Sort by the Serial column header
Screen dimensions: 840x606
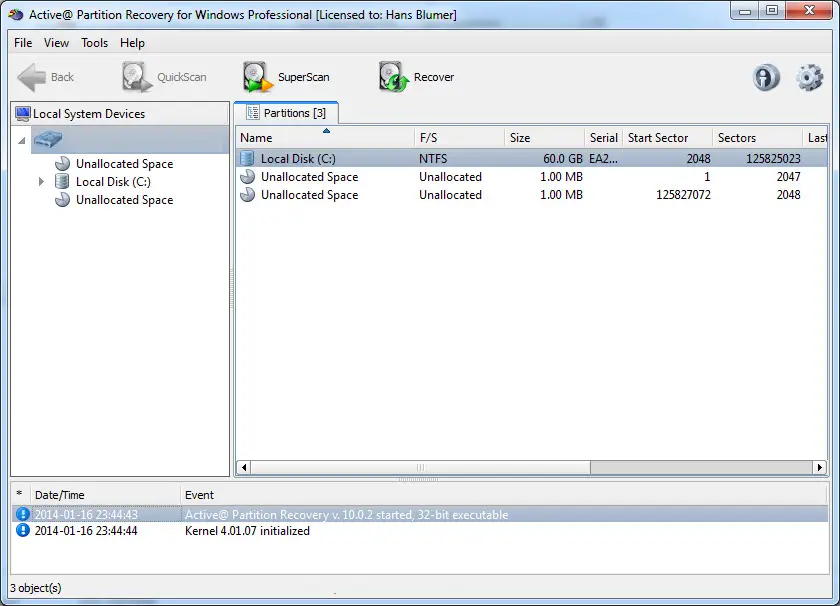[x=603, y=138]
